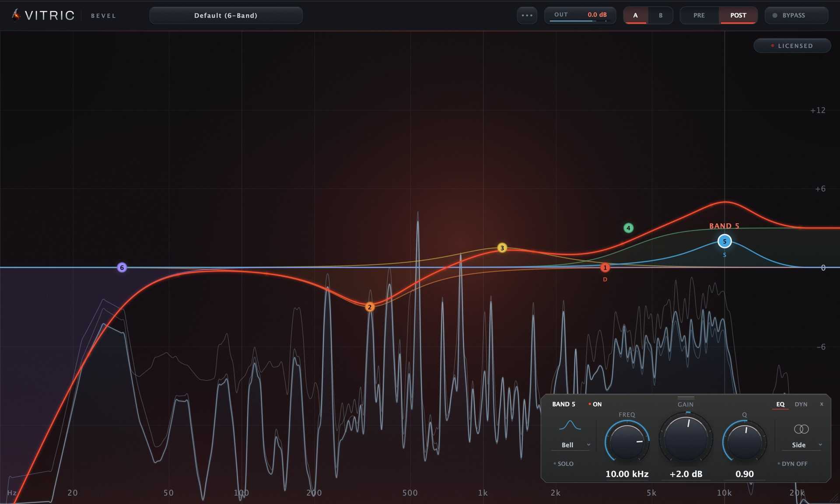840x504 pixels.
Task: Select EQ band node 6
Action: tap(122, 267)
